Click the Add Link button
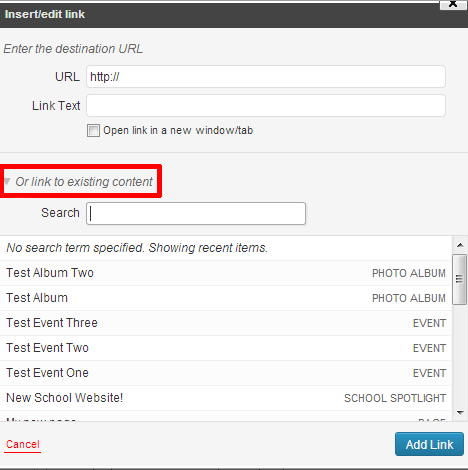 [429, 444]
